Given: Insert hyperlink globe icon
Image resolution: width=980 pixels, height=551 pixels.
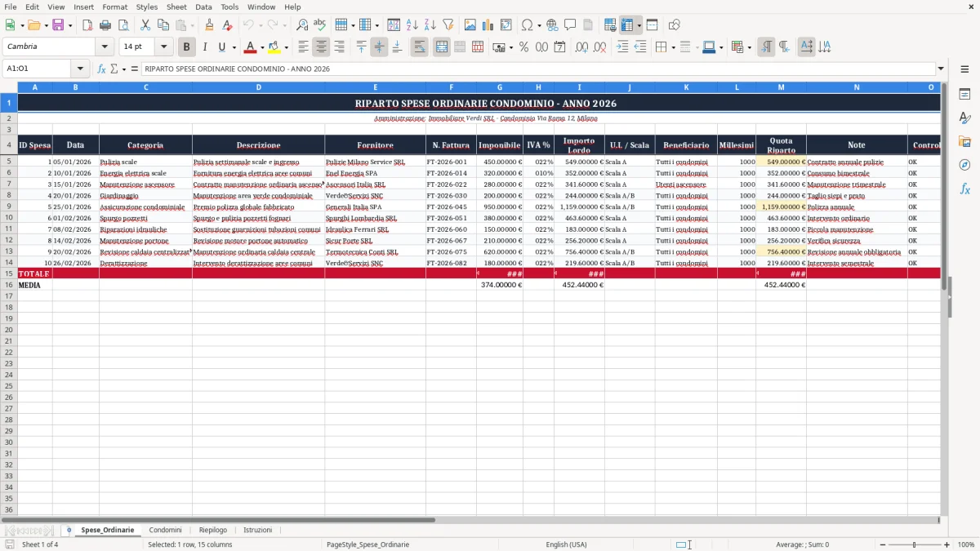Looking at the screenshot, I should pos(552,25).
